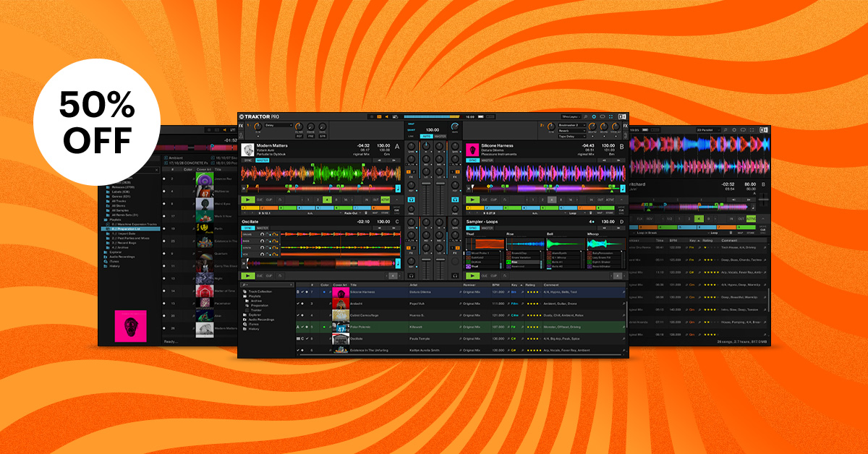Click the CUE button on Deck A

point(260,199)
